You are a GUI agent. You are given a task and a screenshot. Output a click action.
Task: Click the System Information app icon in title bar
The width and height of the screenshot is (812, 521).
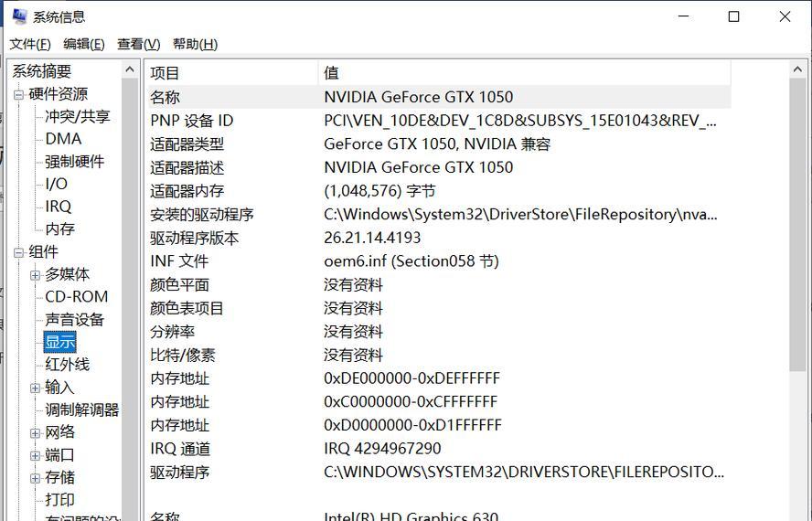[18, 16]
